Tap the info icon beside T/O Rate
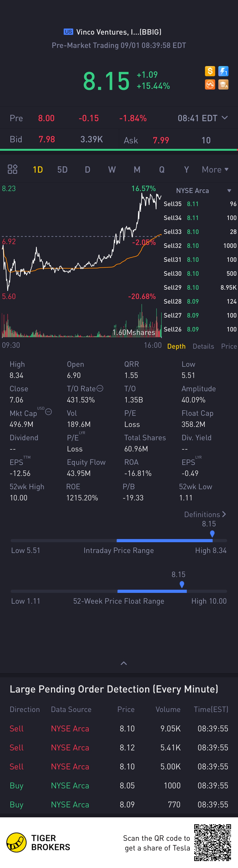238x868 pixels. pyautogui.click(x=100, y=388)
